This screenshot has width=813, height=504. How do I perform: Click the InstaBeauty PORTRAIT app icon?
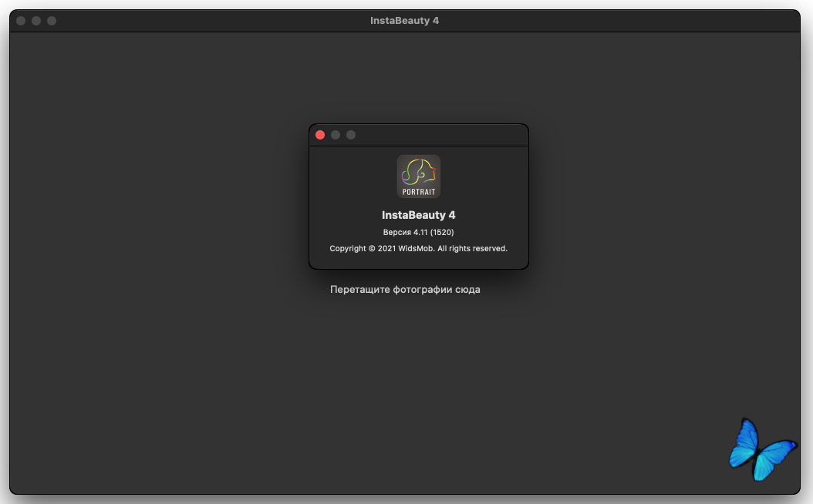click(x=418, y=176)
